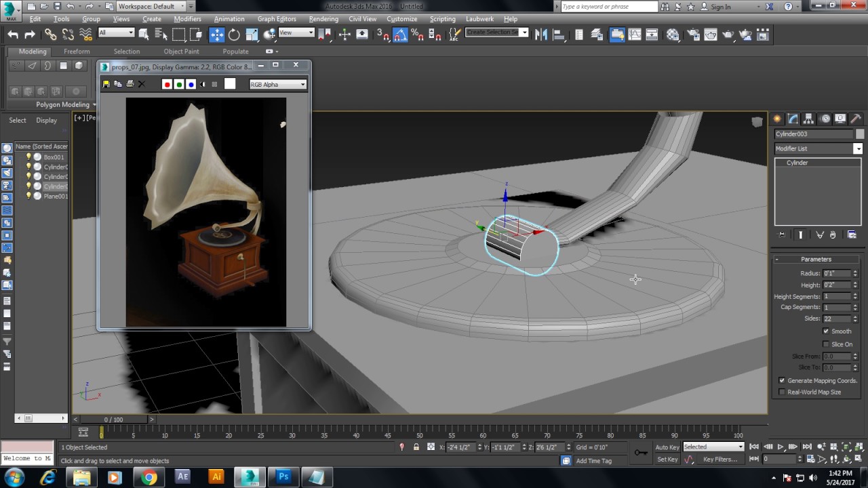Click the Redo arrow in the main toolbar

click(x=30, y=35)
